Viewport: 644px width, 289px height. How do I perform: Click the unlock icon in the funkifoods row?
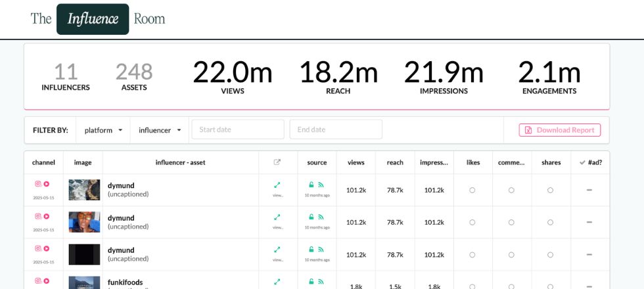311,282
